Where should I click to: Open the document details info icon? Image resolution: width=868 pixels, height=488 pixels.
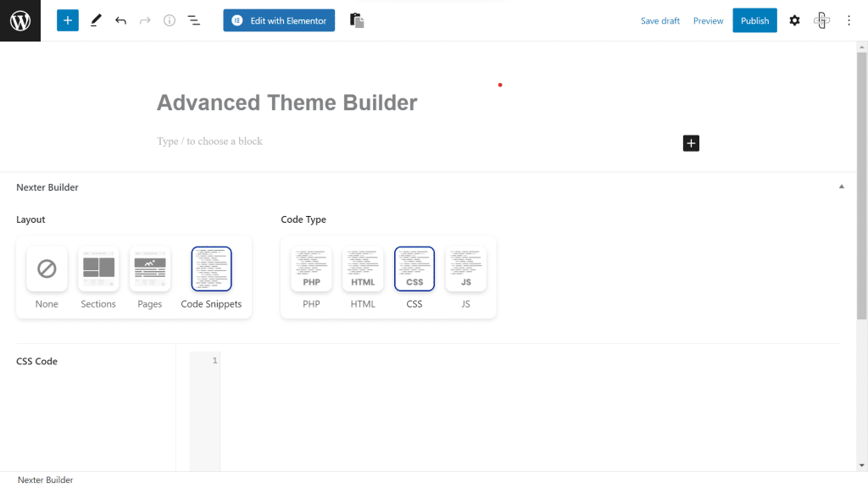(170, 20)
